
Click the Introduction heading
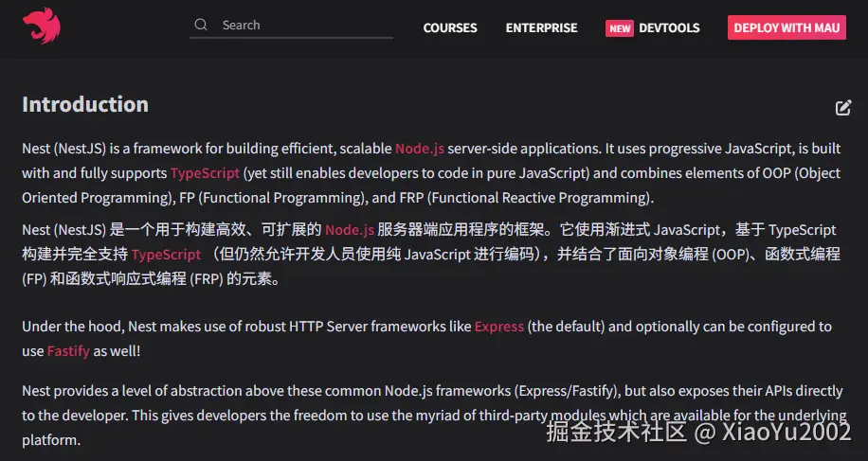pos(85,104)
